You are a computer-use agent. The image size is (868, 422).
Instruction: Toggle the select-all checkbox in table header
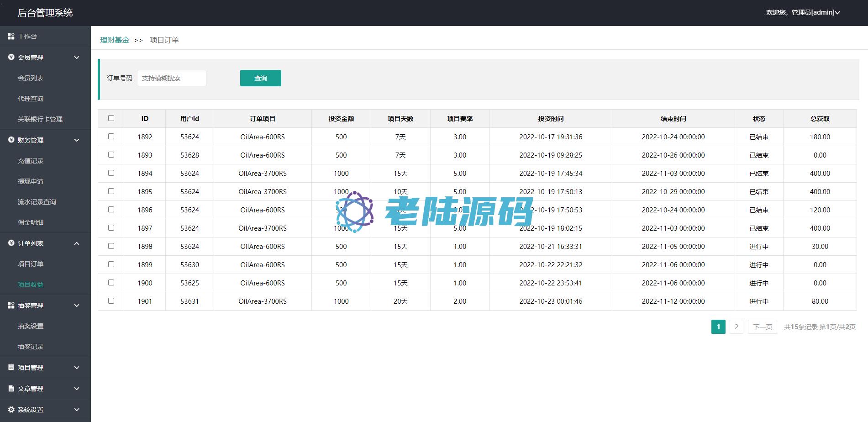click(111, 118)
